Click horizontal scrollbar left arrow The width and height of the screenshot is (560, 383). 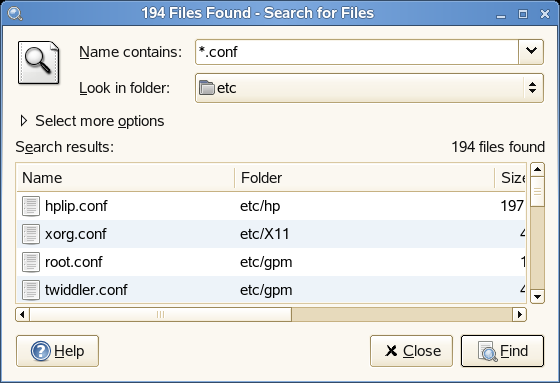22,314
